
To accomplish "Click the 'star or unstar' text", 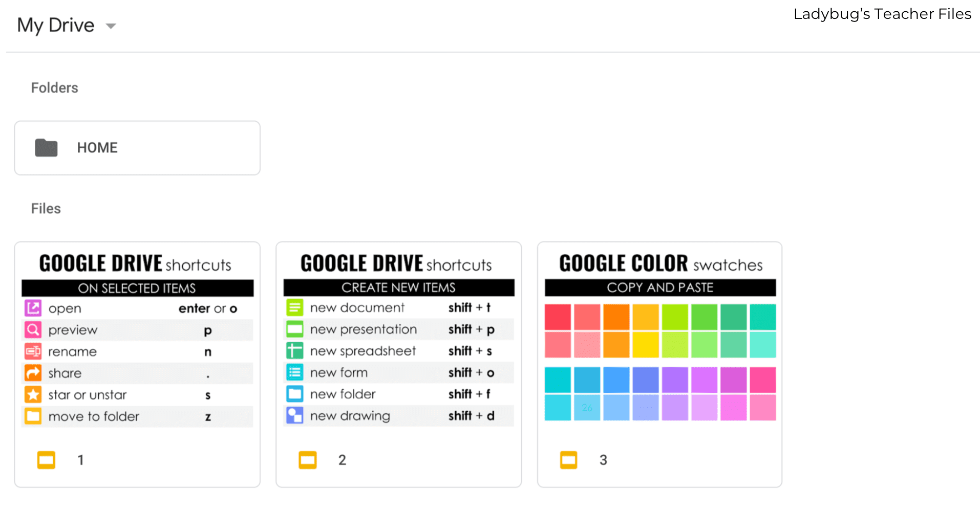I will pos(88,395).
